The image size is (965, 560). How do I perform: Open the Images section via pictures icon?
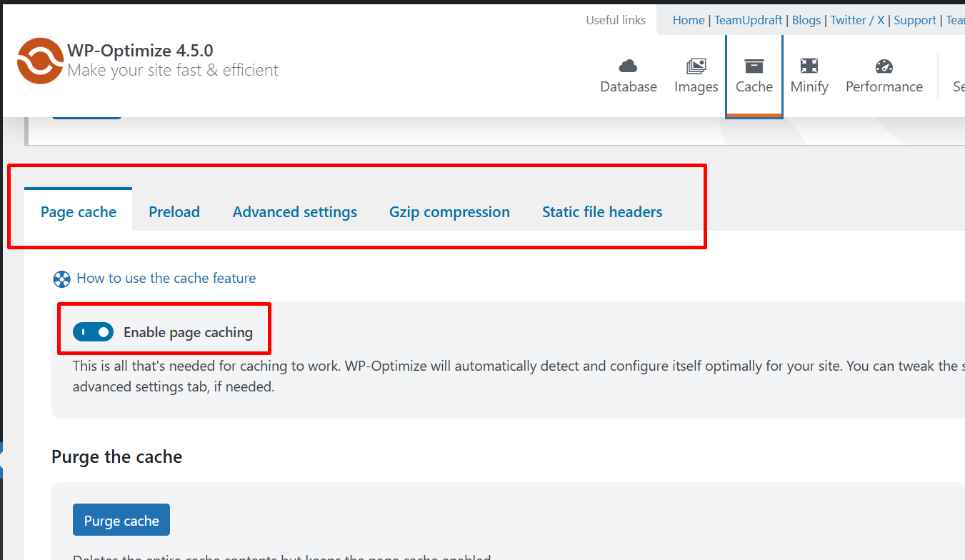tap(696, 66)
